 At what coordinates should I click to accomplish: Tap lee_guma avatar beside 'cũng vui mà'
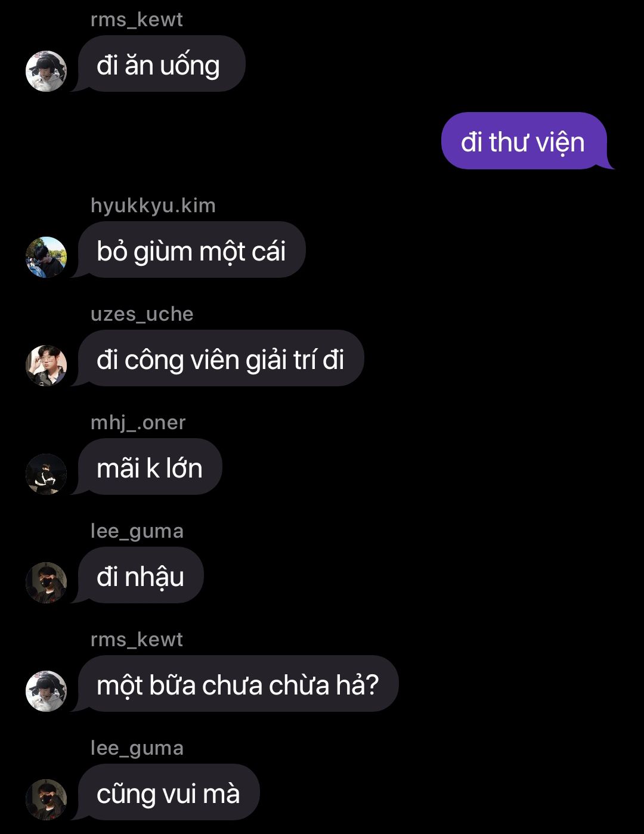pos(46,799)
